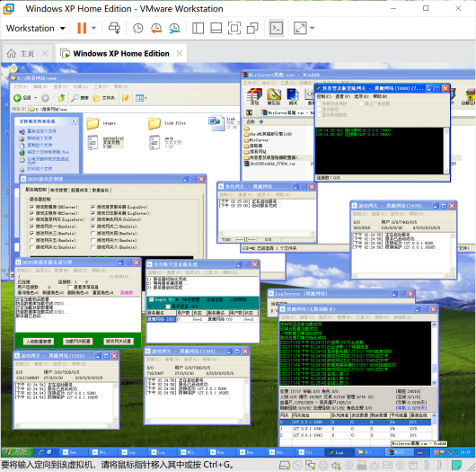Click VMware network adapter status icon
Screen dimensions: 476x472
click(310, 465)
